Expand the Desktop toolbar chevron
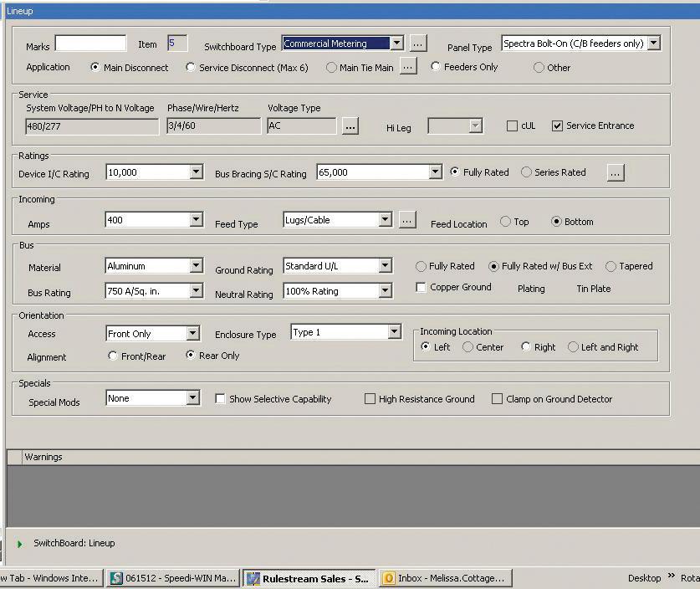The width and height of the screenshot is (700, 589). [671, 576]
